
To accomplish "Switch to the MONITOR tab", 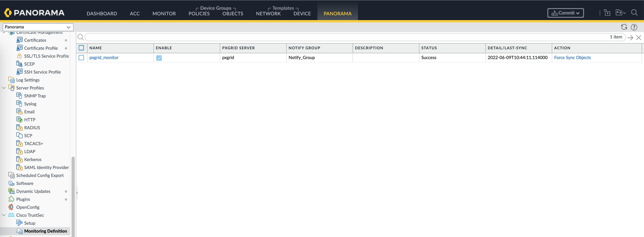I will [x=164, y=14].
